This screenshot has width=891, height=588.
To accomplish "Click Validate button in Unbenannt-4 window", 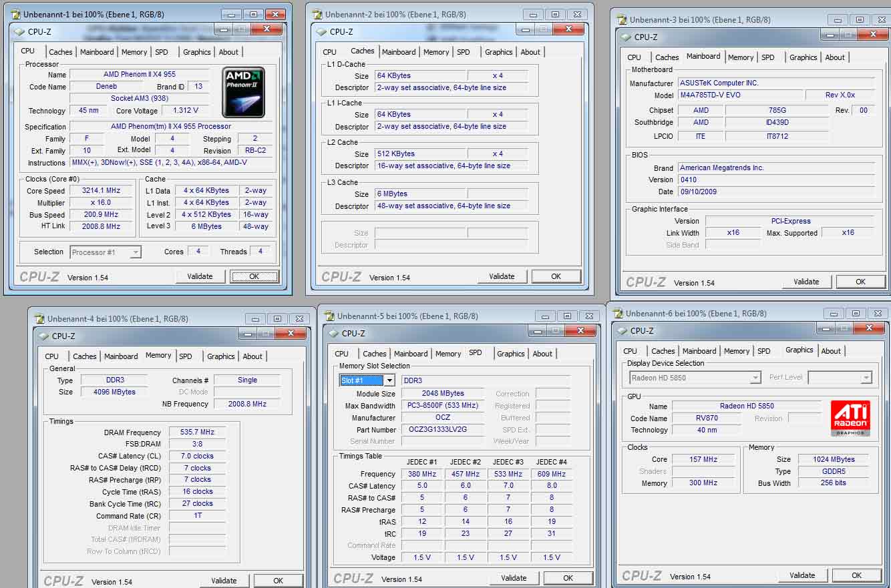I will [224, 581].
